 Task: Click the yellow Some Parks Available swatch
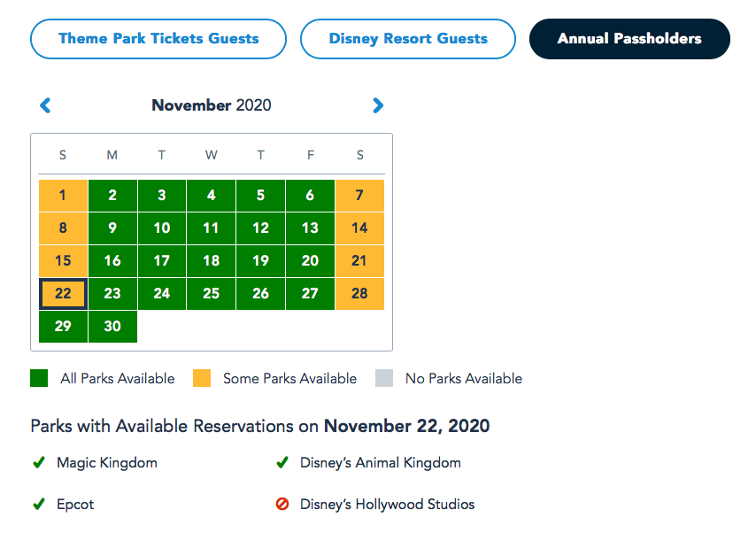pos(202,379)
